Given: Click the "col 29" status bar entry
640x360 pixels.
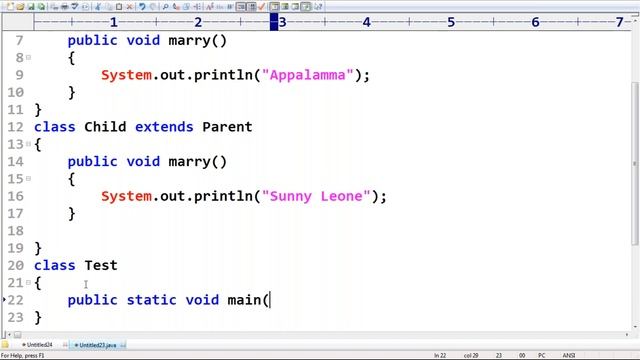Looking at the screenshot, I should (471, 356).
